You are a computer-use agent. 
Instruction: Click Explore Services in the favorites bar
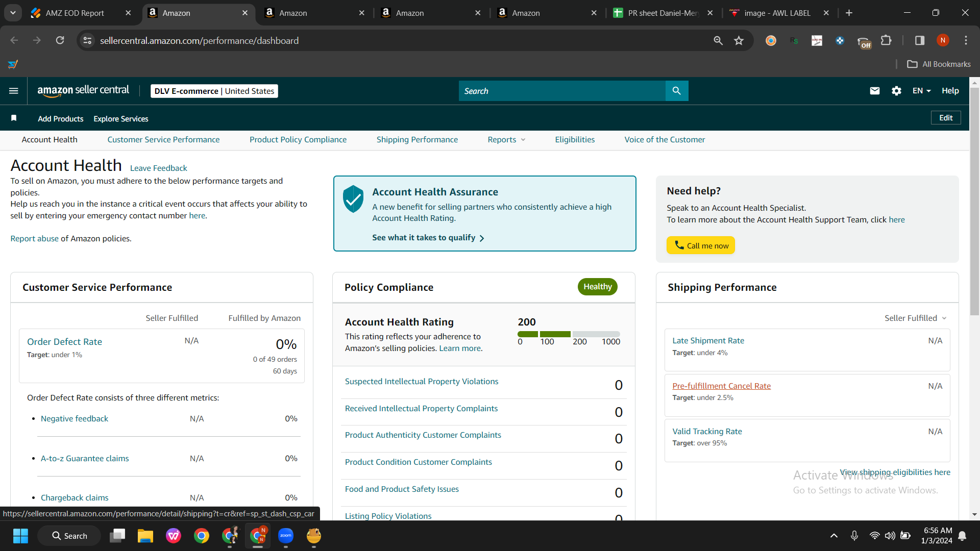point(121,119)
